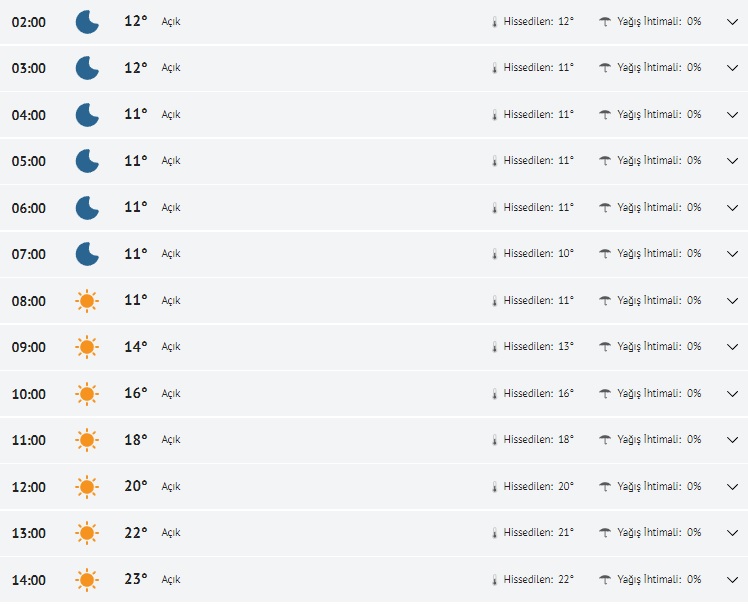Viewport: 748px width, 604px height.
Task: Show more details for 14:00
Action: [x=732, y=580]
